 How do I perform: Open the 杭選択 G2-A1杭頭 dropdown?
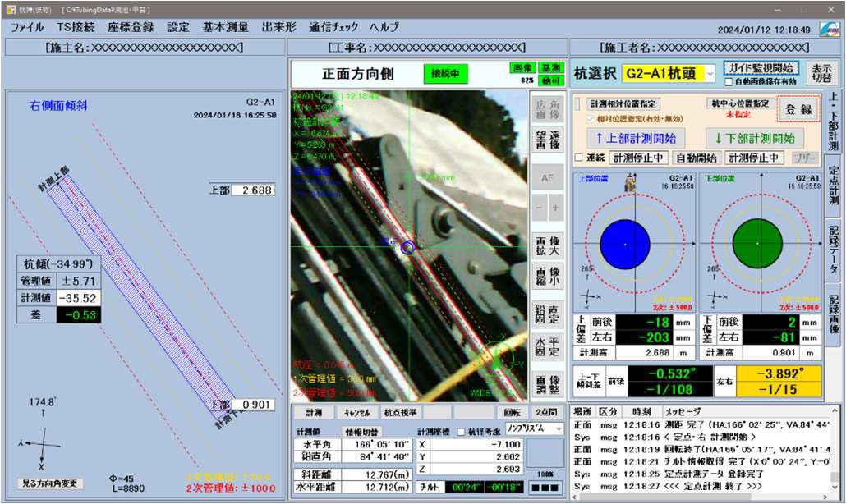[709, 74]
